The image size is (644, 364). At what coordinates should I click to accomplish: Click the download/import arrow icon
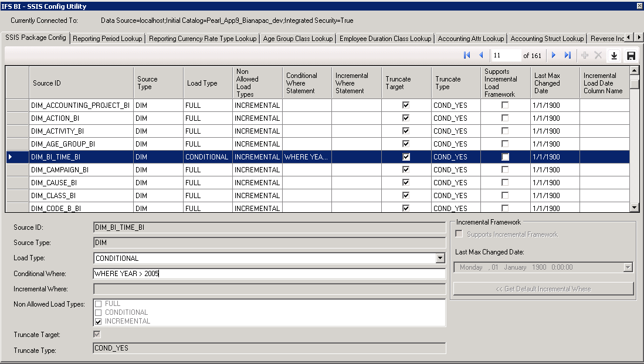pyautogui.click(x=614, y=56)
